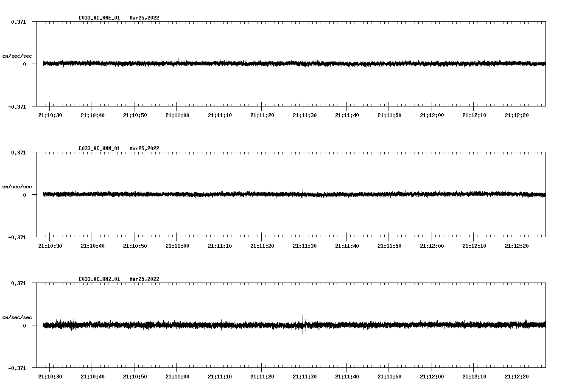This screenshot has width=576, height=392.
Task: Click the -0.371 lower axis value of the HNZ plot
Action: [17, 368]
